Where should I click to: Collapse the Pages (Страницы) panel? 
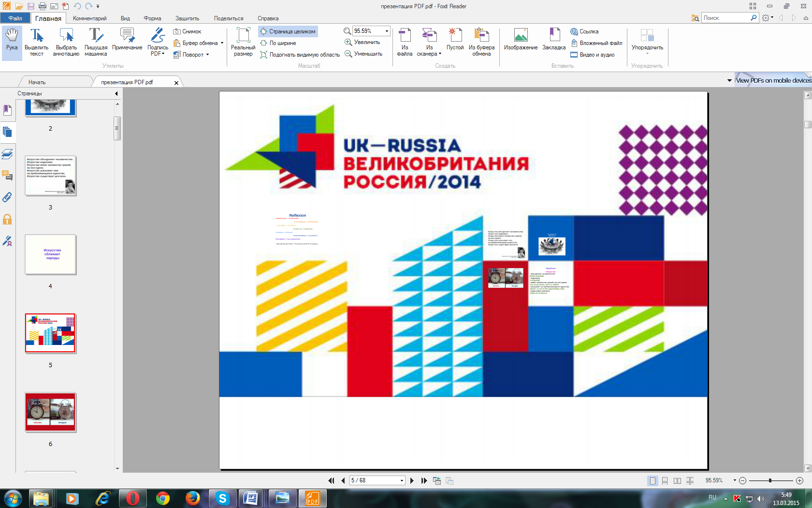click(x=116, y=93)
